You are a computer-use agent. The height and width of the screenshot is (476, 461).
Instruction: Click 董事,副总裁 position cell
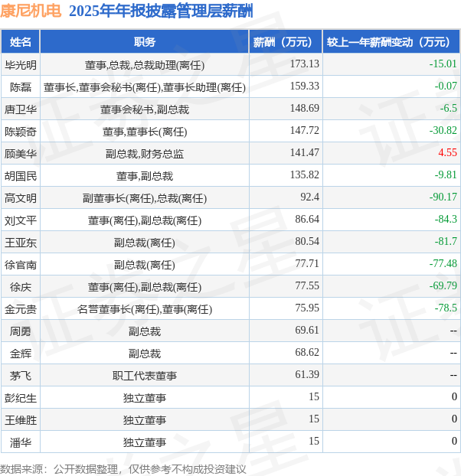(145, 176)
